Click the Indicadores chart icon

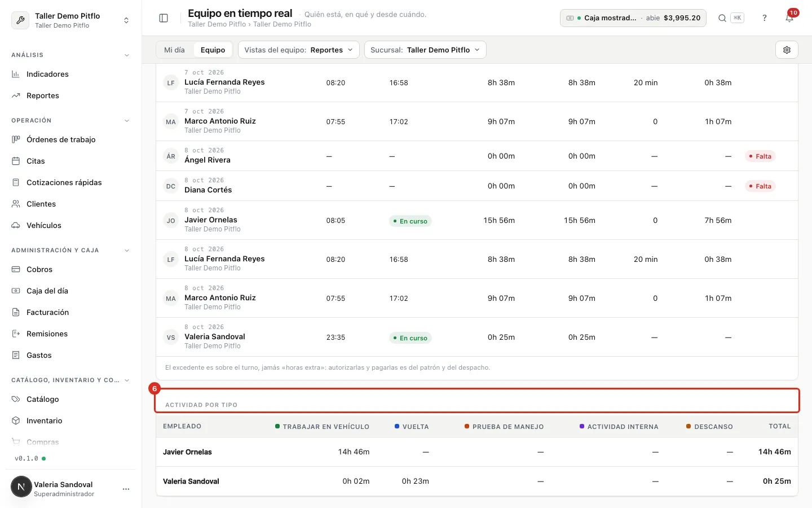pos(16,74)
